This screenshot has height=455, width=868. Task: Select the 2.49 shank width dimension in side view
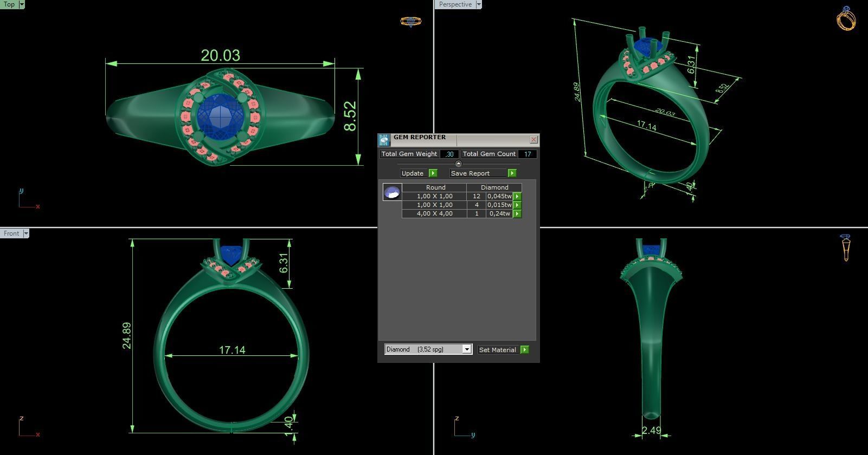point(651,431)
